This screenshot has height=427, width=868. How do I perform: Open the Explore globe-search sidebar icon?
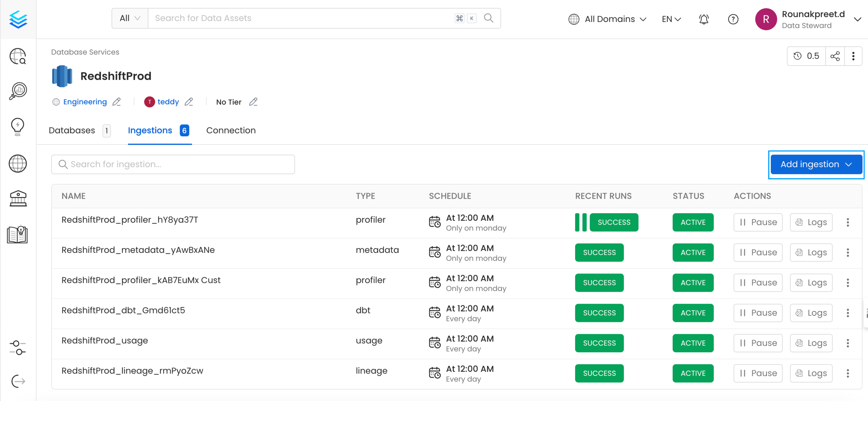click(x=18, y=56)
